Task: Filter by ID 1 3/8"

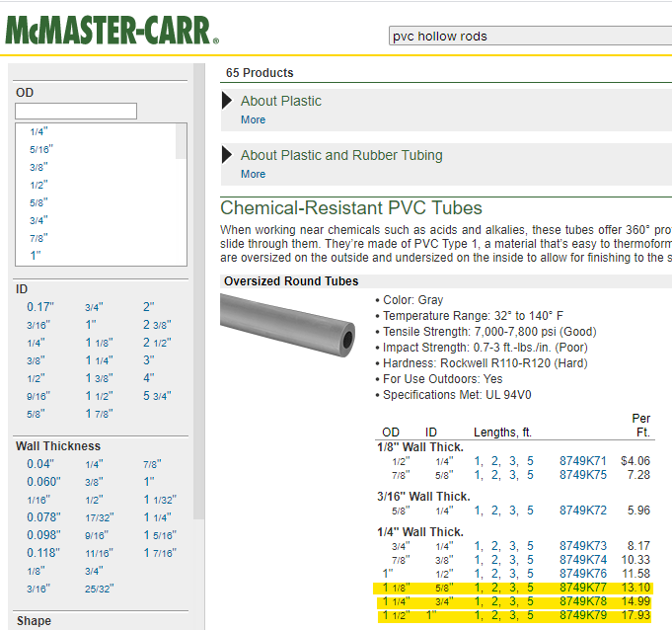Action: coord(99,378)
